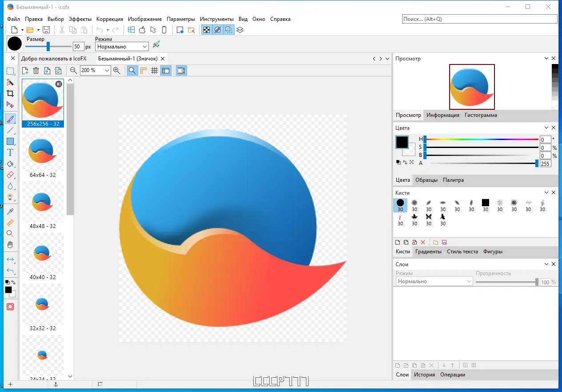This screenshot has width=562, height=392.
Task: Select the Text tool in left toolbar
Action: 10,152
